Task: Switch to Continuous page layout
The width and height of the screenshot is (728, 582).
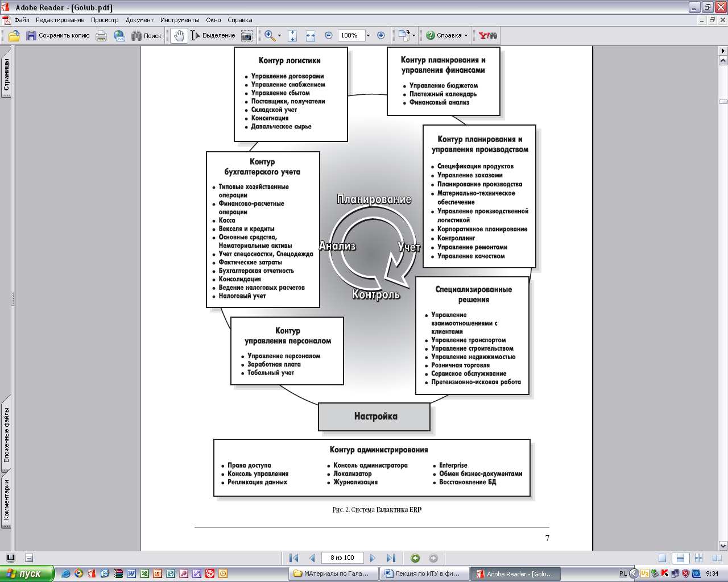Action: pyautogui.click(x=680, y=558)
